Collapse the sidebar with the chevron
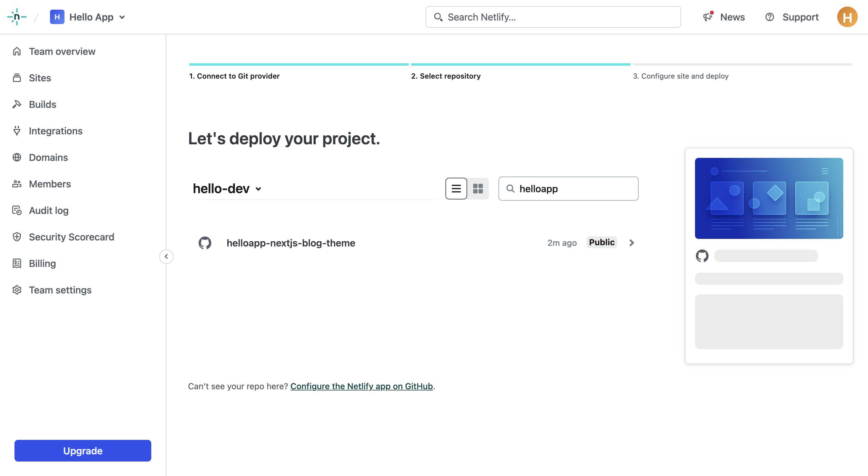 (166, 256)
